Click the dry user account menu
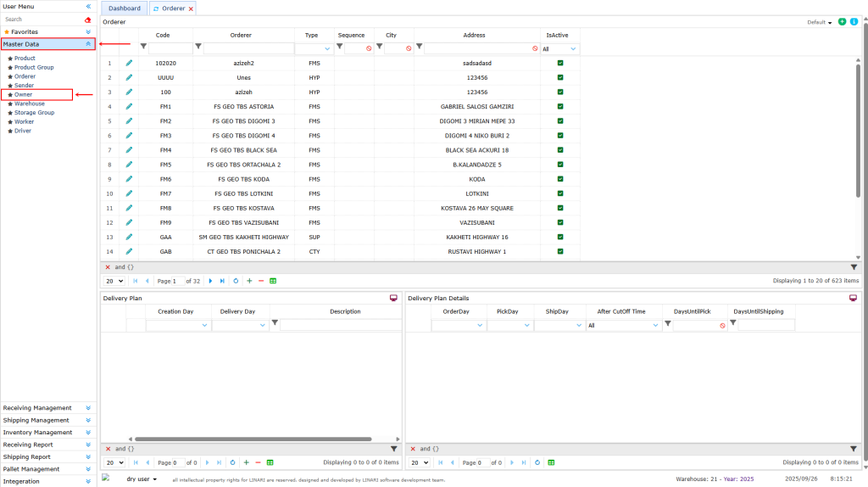868x487 pixels. pos(141,479)
